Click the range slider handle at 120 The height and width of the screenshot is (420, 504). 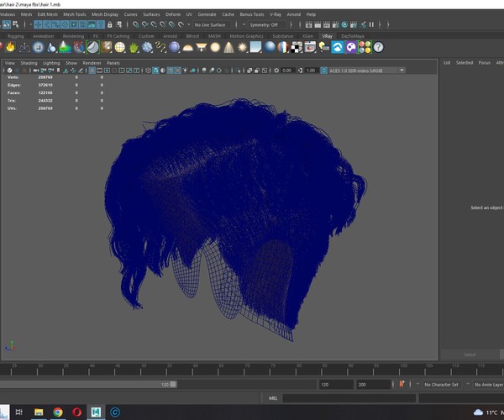(x=173, y=385)
